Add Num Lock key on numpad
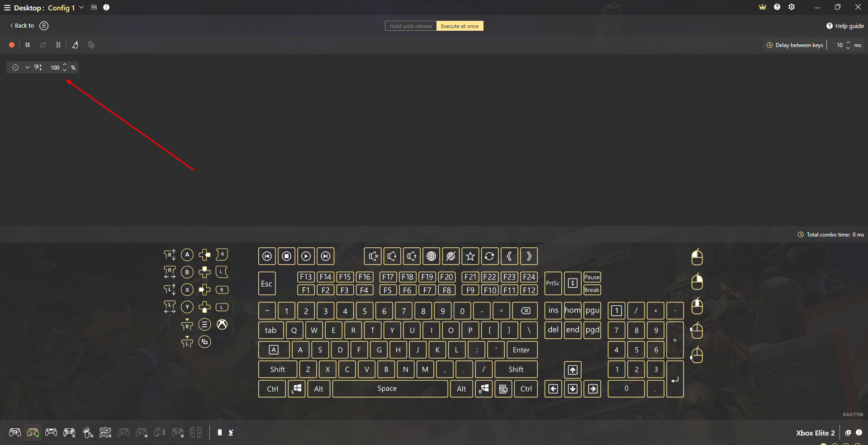Screen dimensions: 868x445 click(x=617, y=311)
